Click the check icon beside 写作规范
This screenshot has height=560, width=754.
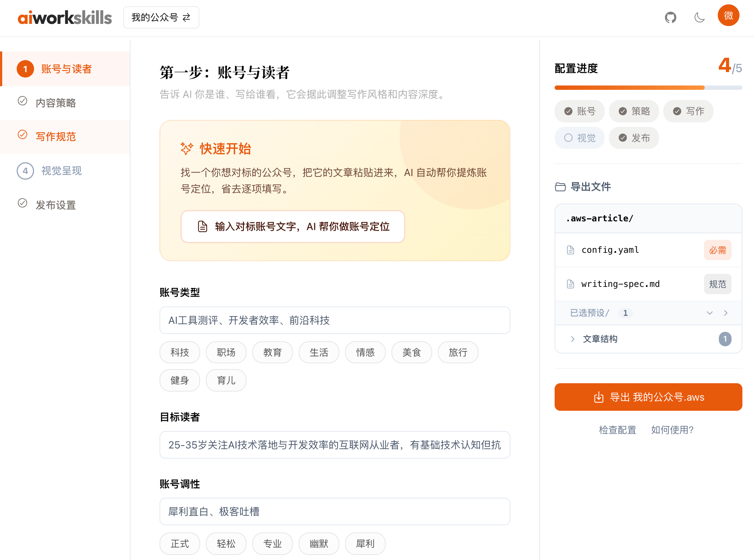[22, 134]
